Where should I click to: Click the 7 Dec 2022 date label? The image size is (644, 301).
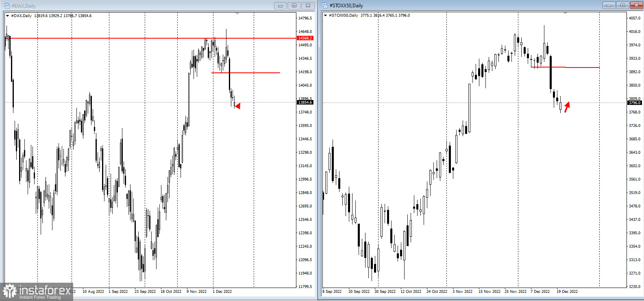(540, 292)
